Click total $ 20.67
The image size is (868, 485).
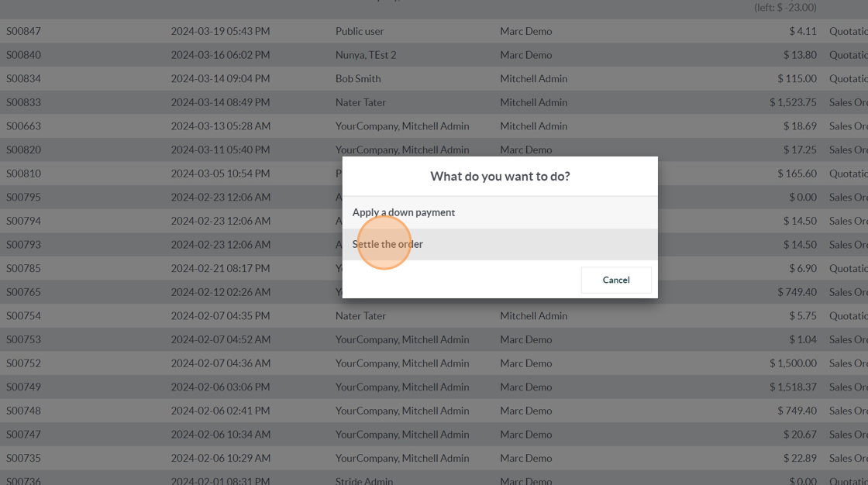tap(800, 435)
